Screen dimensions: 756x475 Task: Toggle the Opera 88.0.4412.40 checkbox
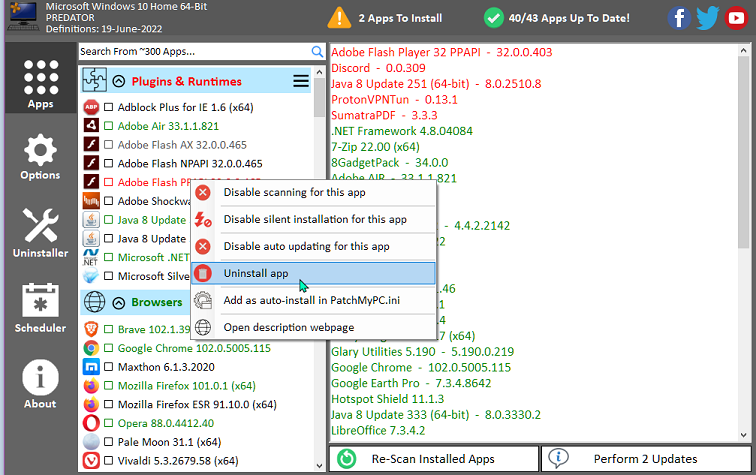point(108,423)
